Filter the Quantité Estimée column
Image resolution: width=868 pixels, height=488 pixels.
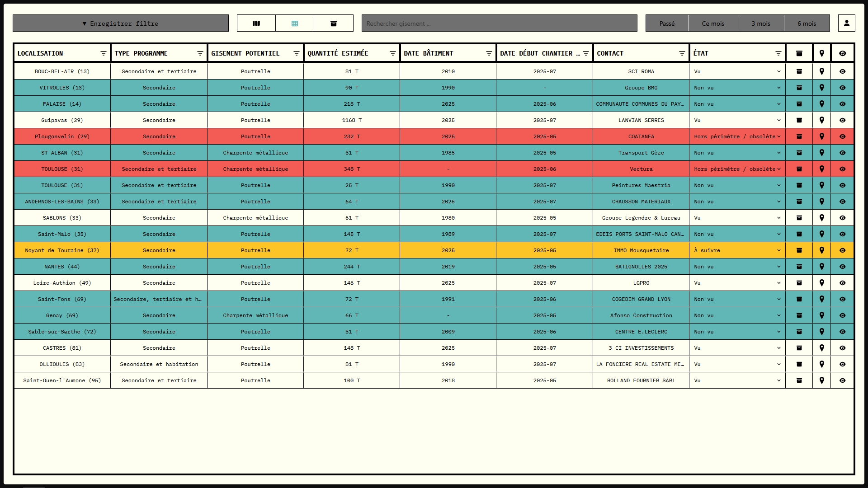(392, 53)
